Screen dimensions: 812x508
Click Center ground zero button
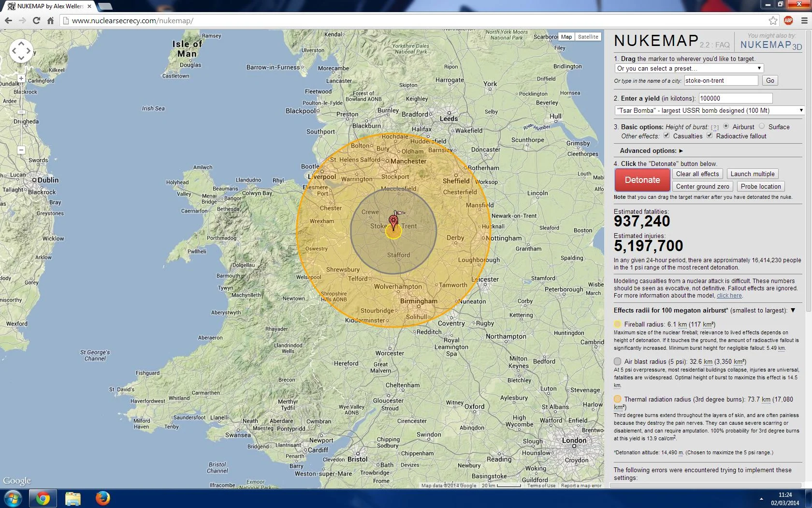[702, 186]
